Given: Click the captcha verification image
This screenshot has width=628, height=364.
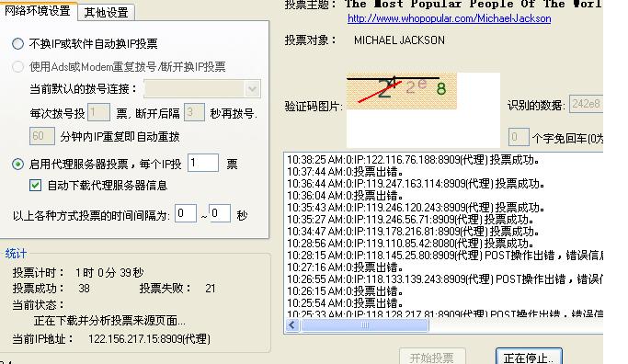Looking at the screenshot, I should tap(401, 91).
